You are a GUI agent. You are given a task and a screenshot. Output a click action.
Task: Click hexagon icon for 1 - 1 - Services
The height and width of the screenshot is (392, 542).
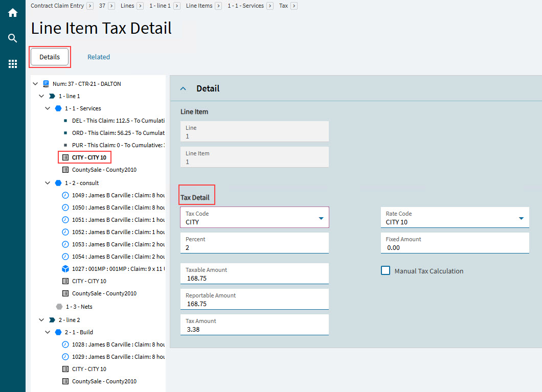pos(58,108)
